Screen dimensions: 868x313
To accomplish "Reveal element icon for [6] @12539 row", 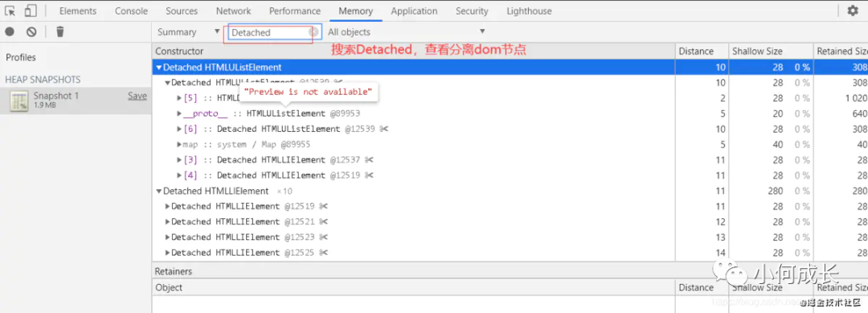I will tap(385, 129).
